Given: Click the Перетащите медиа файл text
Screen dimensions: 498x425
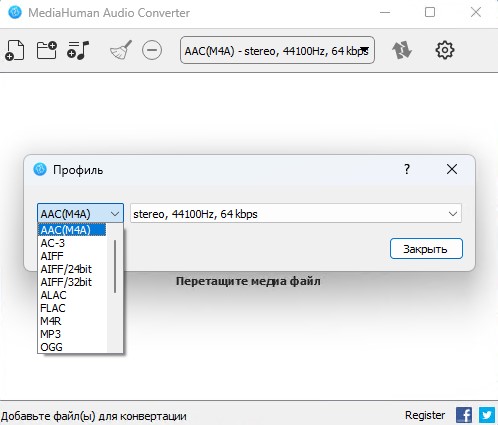Looking at the screenshot, I should (248, 281).
